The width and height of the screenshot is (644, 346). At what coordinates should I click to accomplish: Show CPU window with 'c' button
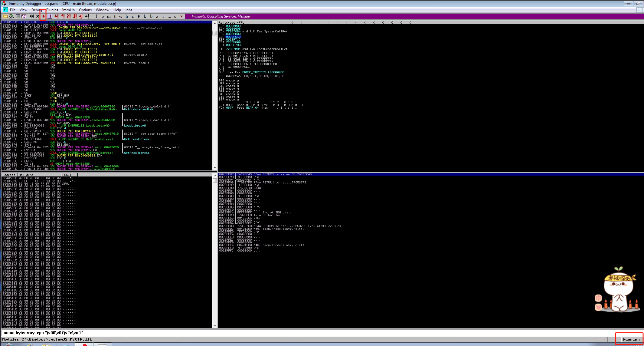133,16
